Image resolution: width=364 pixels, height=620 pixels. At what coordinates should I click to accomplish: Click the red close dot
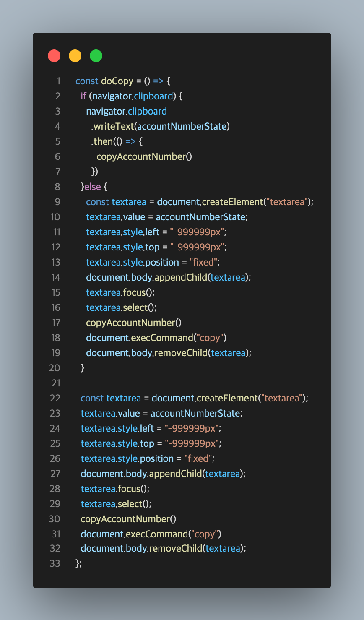point(54,56)
